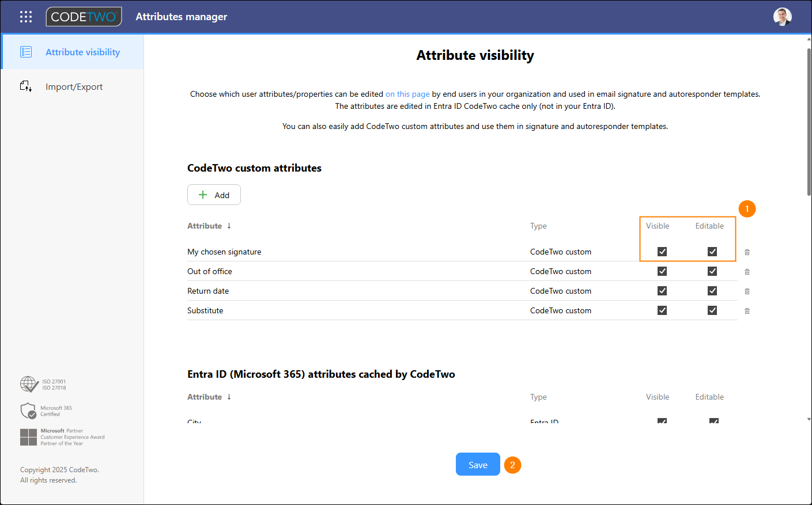Sort Entra ID attributes by Attribute header

pos(205,397)
